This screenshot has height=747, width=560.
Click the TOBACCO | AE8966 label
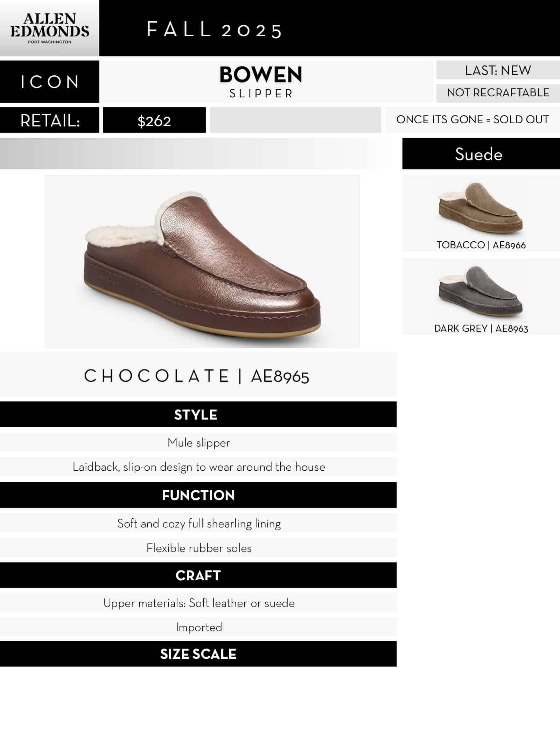(481, 245)
